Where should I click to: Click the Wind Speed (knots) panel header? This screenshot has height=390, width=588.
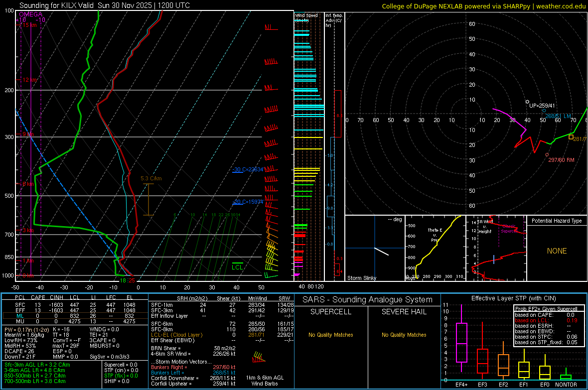(306, 17)
